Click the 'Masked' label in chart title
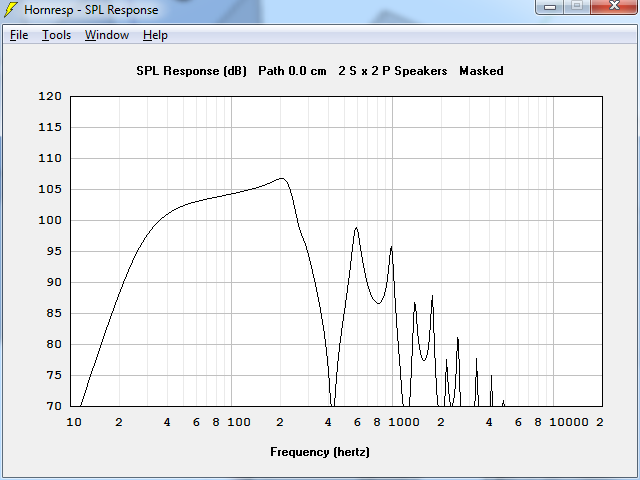The image size is (640, 480). [481, 71]
